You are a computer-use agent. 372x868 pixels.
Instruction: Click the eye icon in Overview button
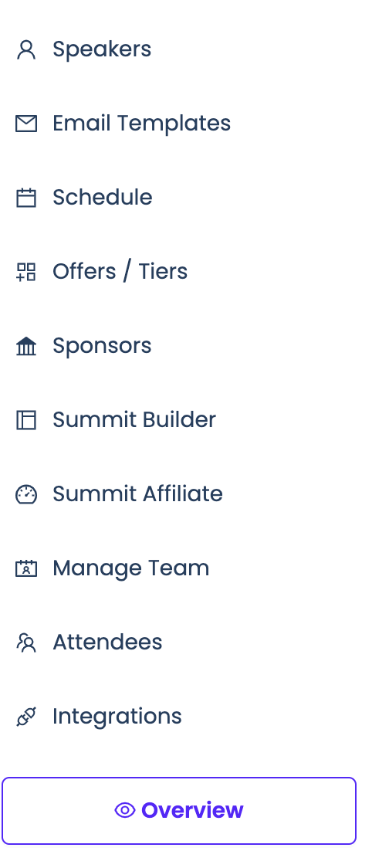coord(125,810)
